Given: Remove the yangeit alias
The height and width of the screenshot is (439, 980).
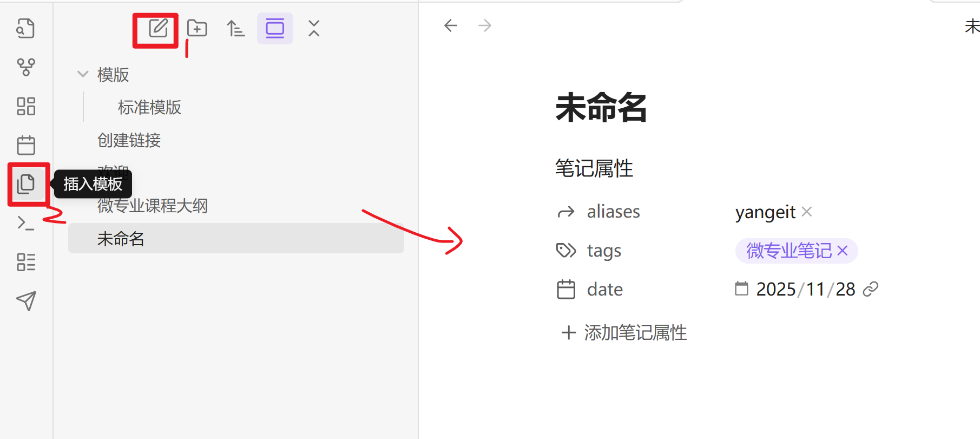Looking at the screenshot, I should [x=807, y=212].
